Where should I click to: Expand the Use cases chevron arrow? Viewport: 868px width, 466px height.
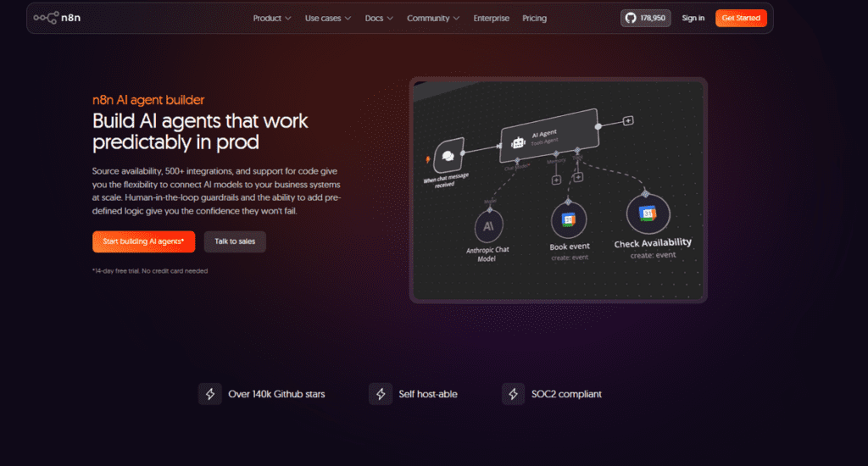click(348, 19)
